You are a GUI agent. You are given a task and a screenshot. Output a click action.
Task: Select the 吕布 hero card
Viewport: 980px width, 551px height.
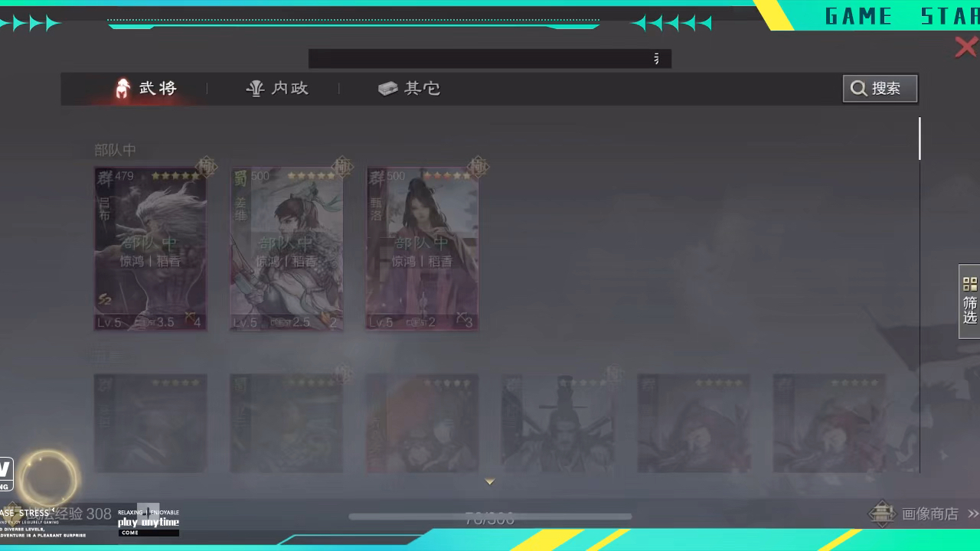point(150,249)
